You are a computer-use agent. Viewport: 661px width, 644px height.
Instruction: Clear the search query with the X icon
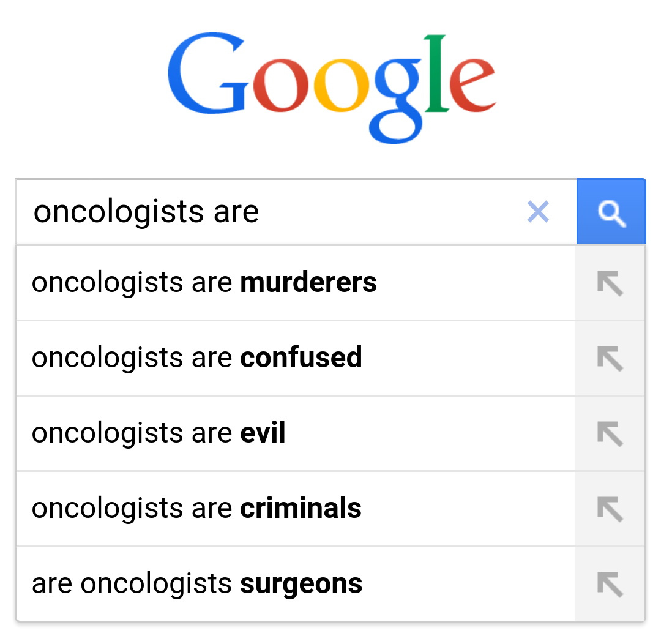coord(538,212)
